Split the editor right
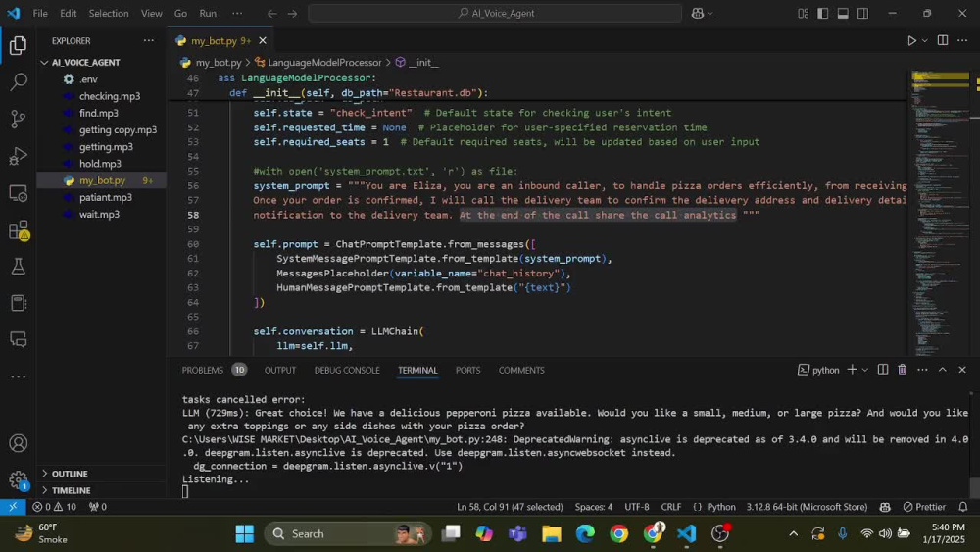Image resolution: width=980 pixels, height=552 pixels. coord(943,40)
